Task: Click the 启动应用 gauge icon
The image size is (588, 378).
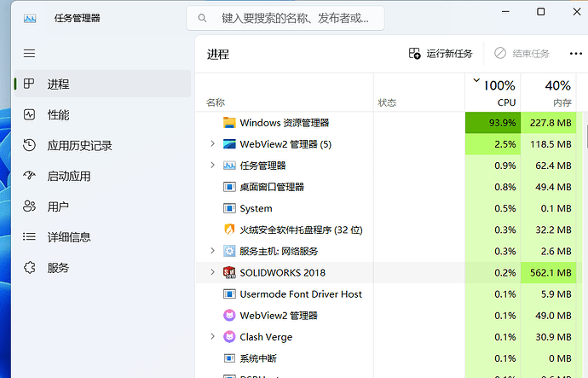Action: (29, 175)
